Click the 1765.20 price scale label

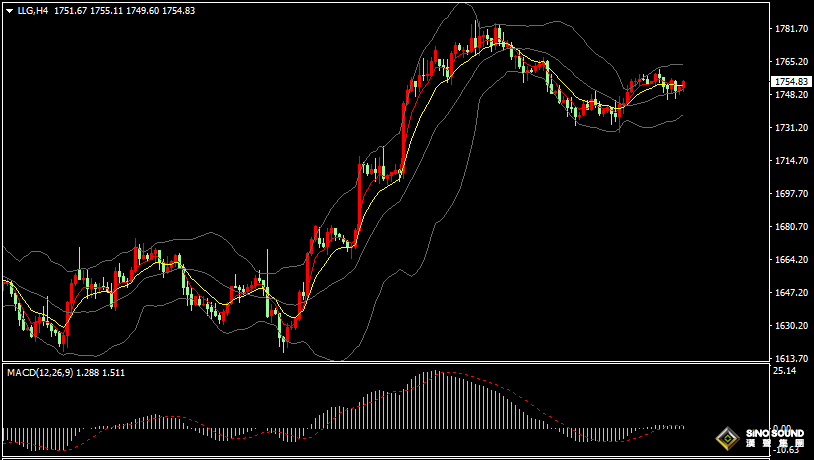tap(790, 62)
